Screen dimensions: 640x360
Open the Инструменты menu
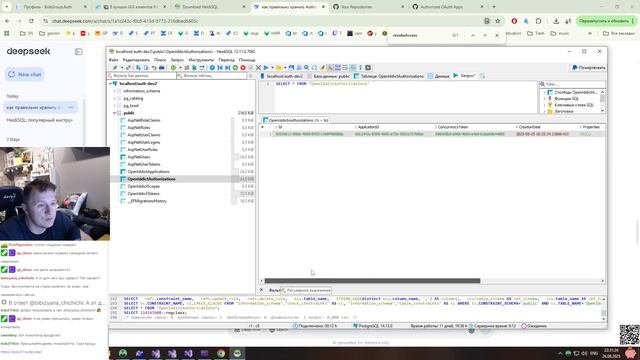pyautogui.click(x=201, y=60)
